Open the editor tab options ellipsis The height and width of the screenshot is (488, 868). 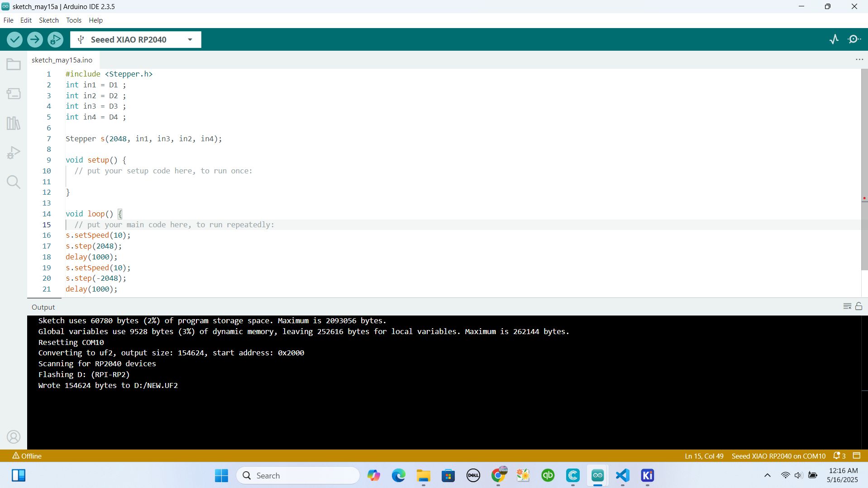coord(859,60)
